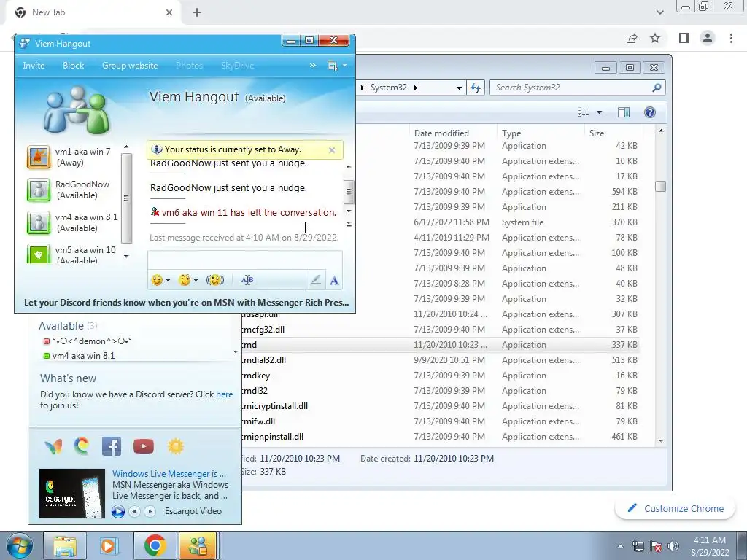747x560 pixels.
Task: Click Invite in Viem Hangout toolbar
Action: pyautogui.click(x=34, y=66)
